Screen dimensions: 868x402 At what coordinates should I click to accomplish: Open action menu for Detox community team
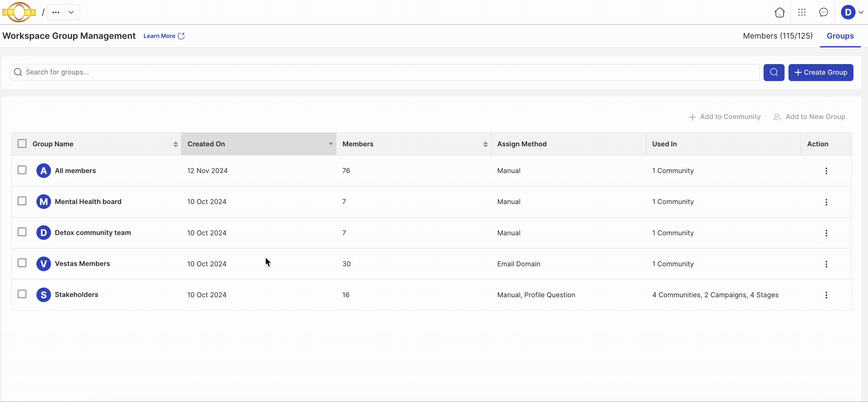[x=826, y=233]
